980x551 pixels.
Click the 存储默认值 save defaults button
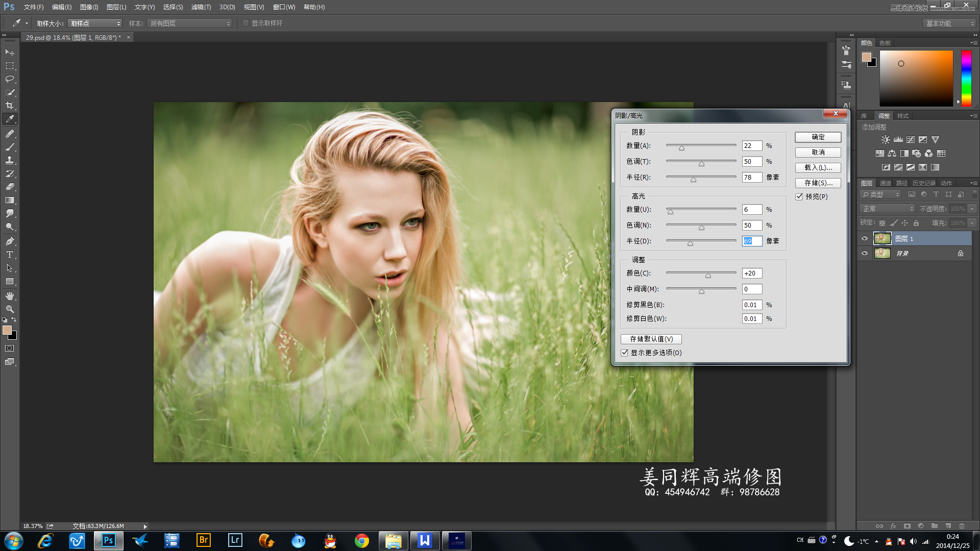(651, 339)
